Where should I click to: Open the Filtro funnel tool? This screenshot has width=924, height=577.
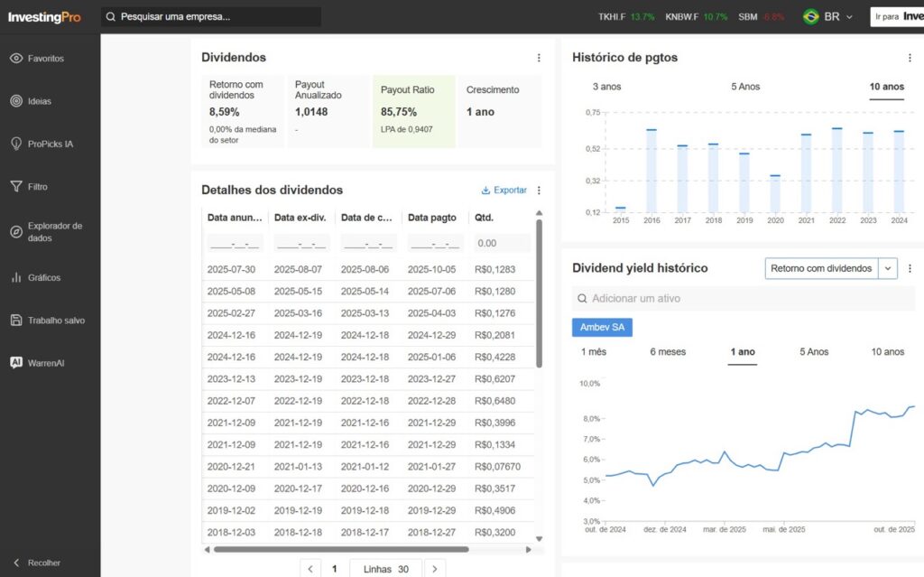point(37,187)
